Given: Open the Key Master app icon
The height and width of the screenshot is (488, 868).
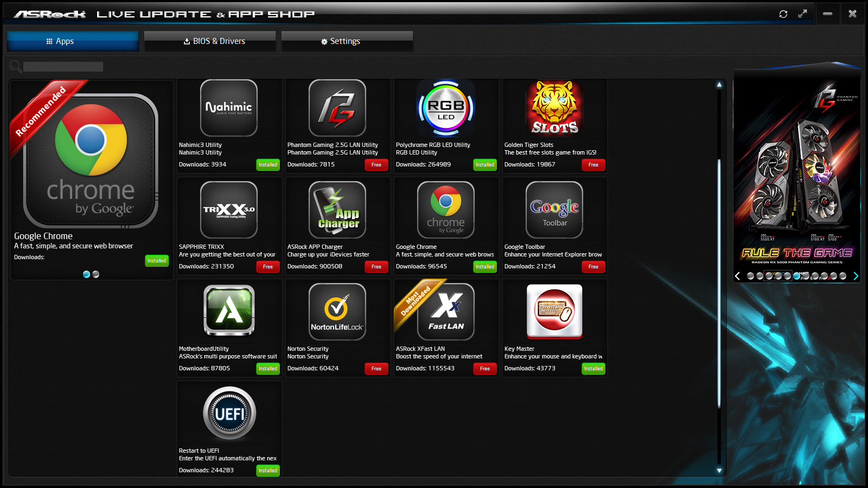Looking at the screenshot, I should 554,311.
